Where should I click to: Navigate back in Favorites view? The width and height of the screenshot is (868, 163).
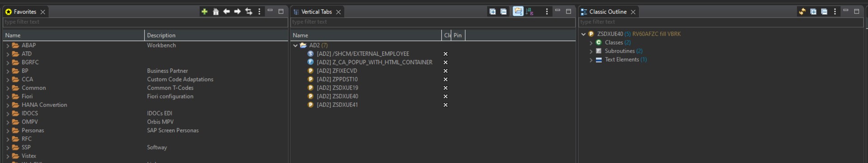click(x=226, y=12)
